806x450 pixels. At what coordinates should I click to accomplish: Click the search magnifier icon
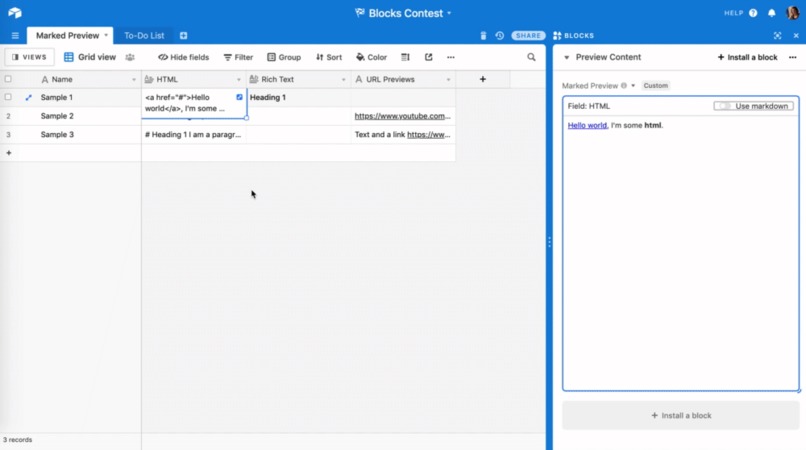[531, 57]
